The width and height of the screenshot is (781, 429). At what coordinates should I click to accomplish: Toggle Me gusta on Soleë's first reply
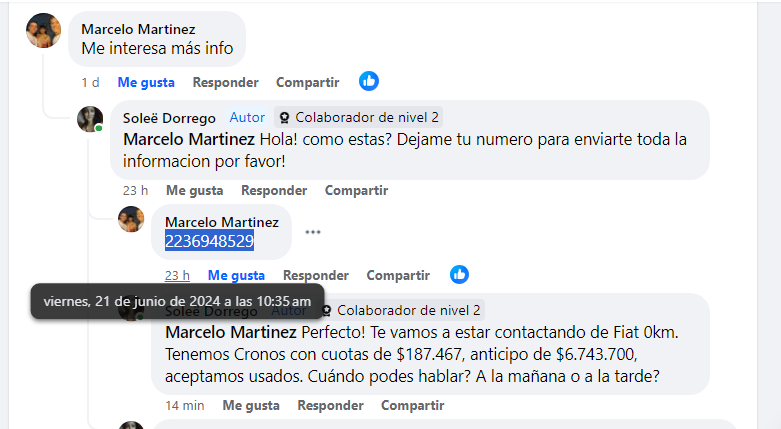point(194,190)
